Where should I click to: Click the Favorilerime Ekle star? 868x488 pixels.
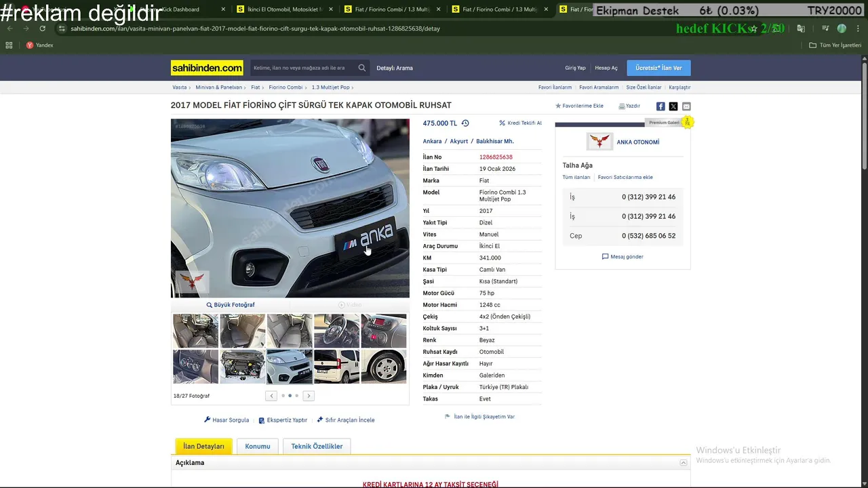click(558, 106)
